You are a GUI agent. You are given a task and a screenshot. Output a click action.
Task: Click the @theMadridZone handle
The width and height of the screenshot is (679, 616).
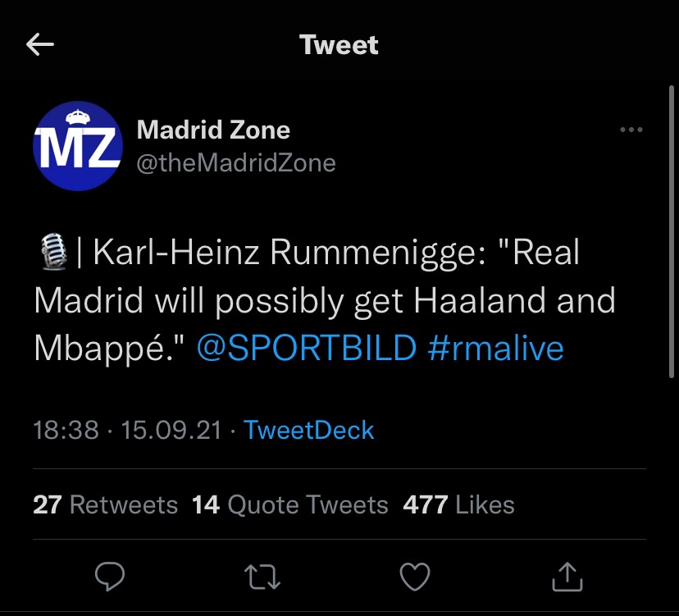(235, 163)
